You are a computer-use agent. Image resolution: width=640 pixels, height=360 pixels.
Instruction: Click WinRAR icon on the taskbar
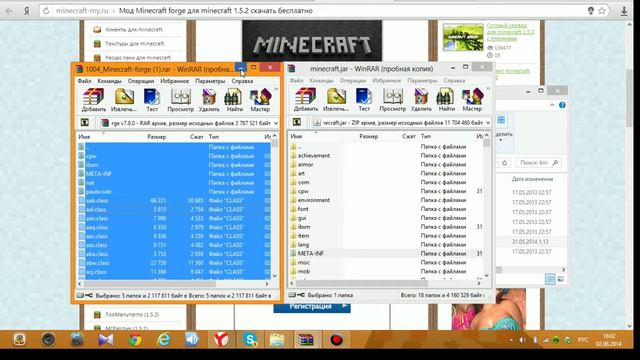(x=306, y=340)
